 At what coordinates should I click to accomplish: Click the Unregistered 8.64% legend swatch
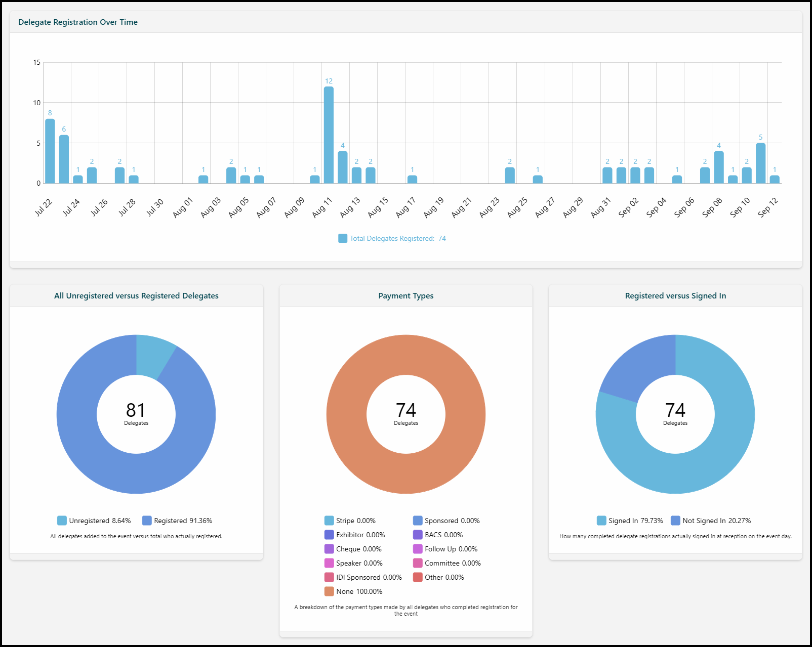(x=62, y=521)
